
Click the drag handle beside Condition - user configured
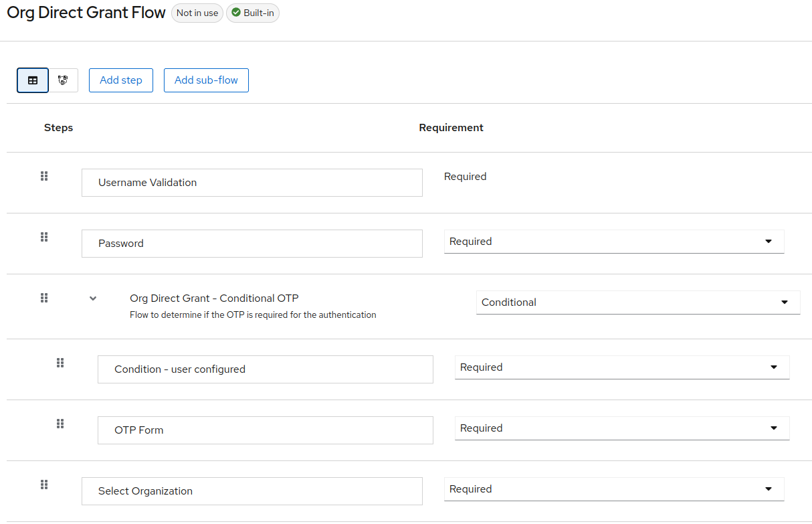[60, 362]
